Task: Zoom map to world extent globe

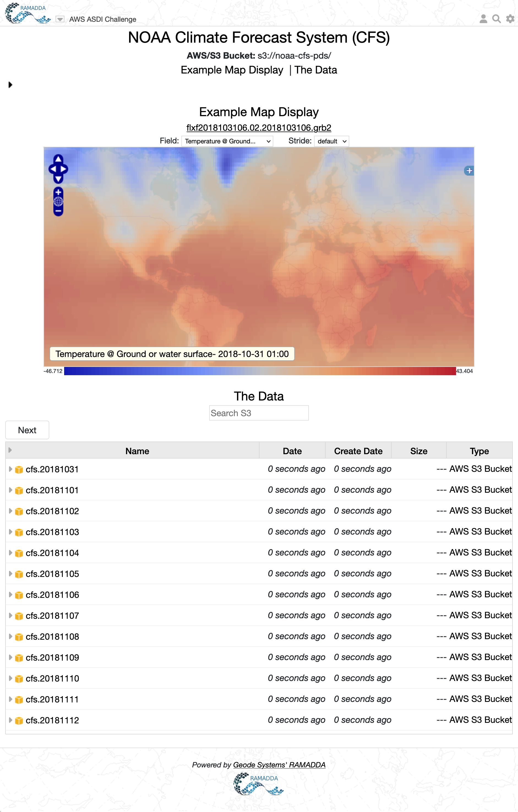Action: tap(58, 202)
